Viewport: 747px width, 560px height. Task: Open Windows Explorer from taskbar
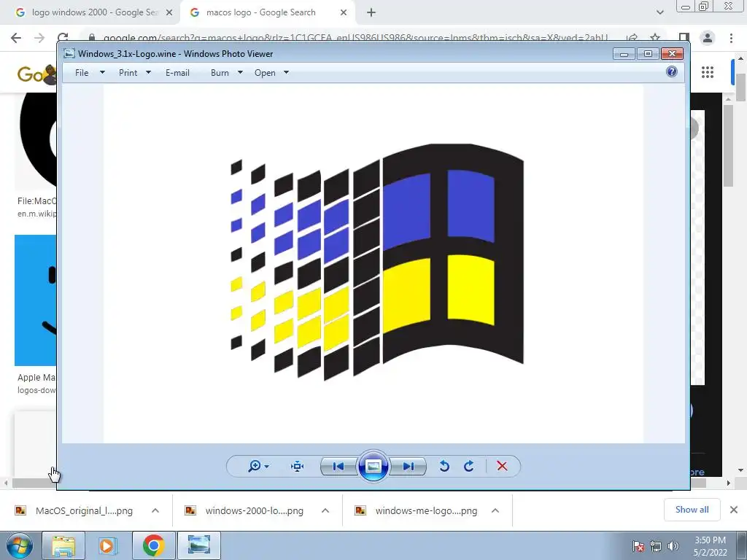click(x=63, y=545)
